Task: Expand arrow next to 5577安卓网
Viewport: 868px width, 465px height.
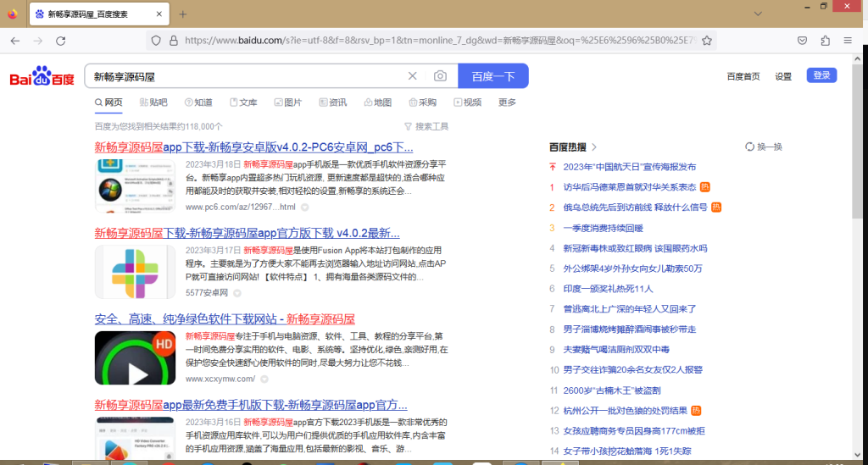Action: point(237,293)
